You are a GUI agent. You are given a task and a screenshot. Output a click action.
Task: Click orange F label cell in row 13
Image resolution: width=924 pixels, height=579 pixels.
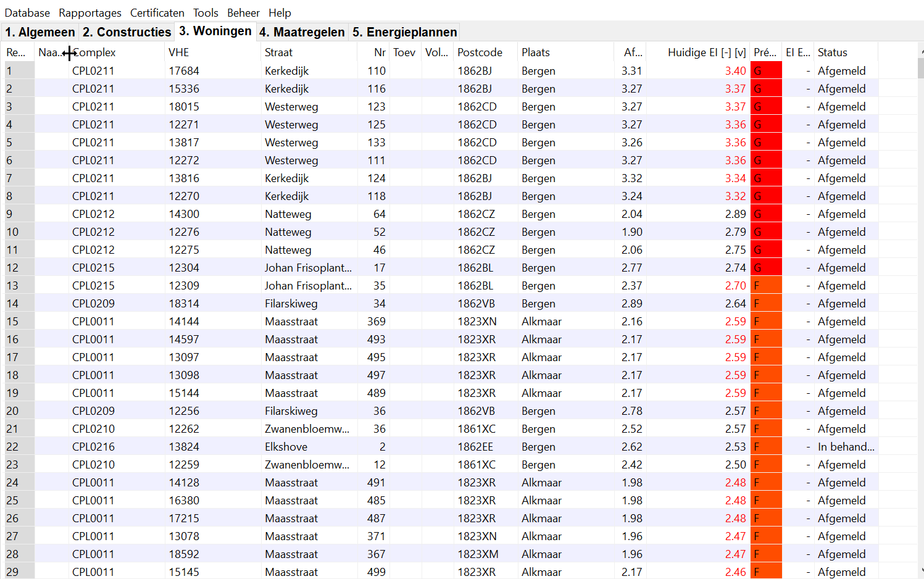[x=766, y=285]
